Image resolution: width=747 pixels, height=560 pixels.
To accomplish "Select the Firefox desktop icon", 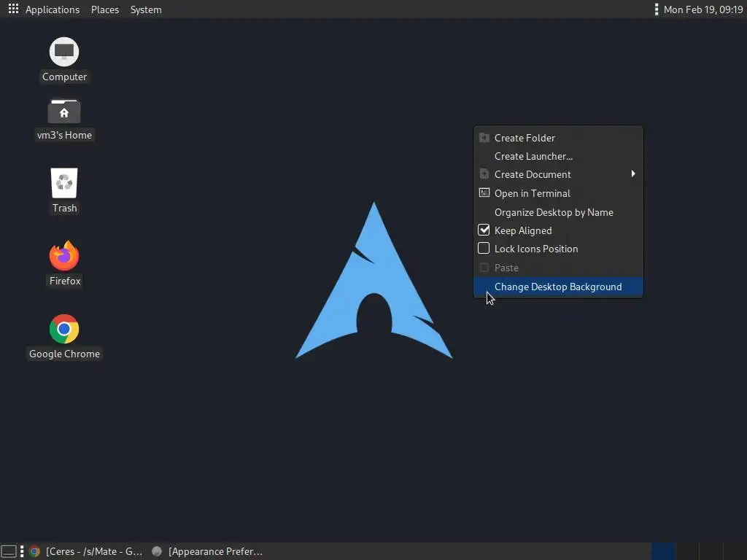I will click(64, 255).
